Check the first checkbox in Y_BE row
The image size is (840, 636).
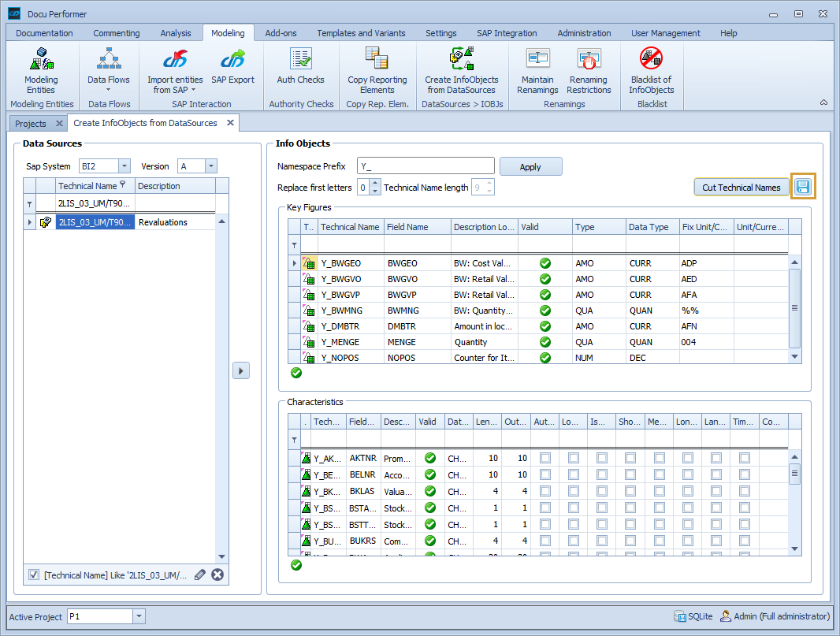tap(545, 475)
